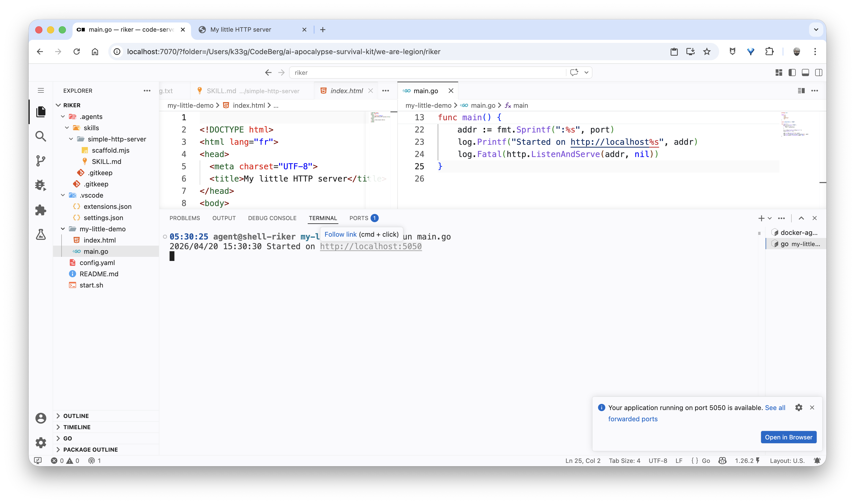Click the Open in Browser button
The width and height of the screenshot is (855, 504).
tap(788, 437)
